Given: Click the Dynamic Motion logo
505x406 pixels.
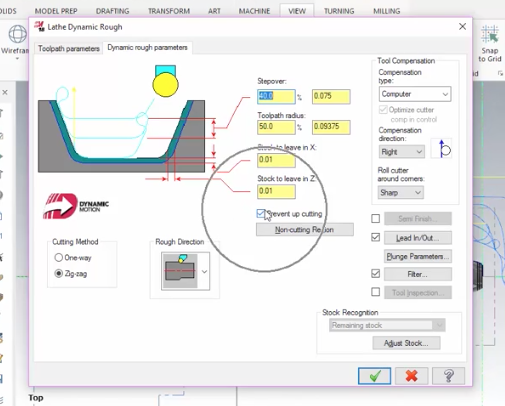Looking at the screenshot, I should point(76,206).
